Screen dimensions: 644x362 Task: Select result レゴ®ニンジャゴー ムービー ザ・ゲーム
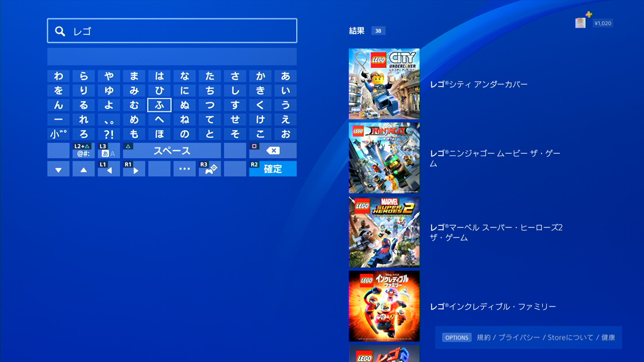[495, 158]
